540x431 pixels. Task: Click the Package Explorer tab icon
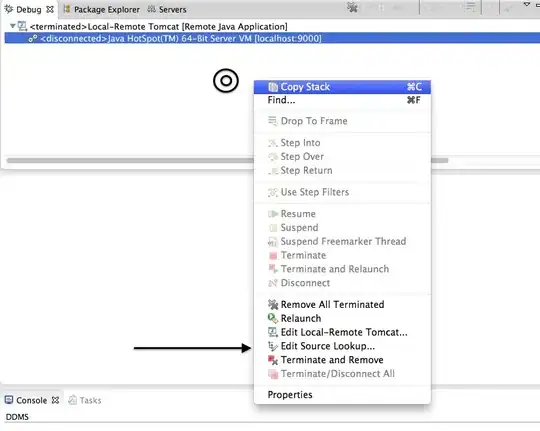(67, 9)
